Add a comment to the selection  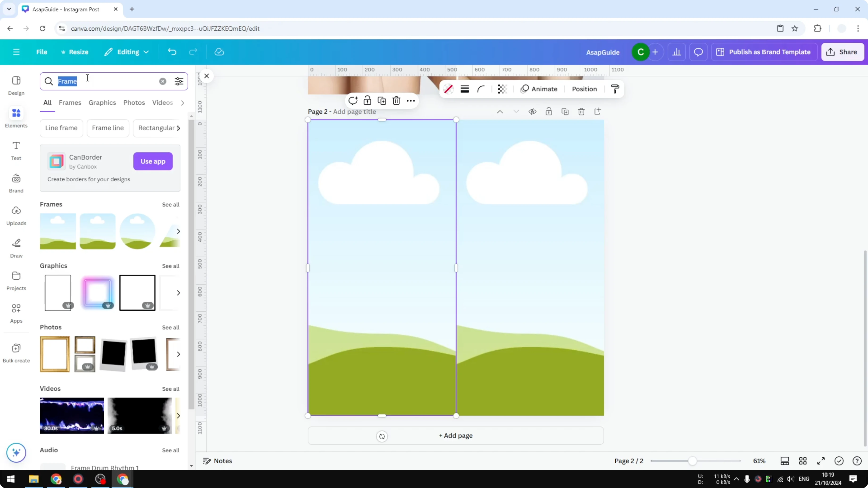(x=353, y=100)
